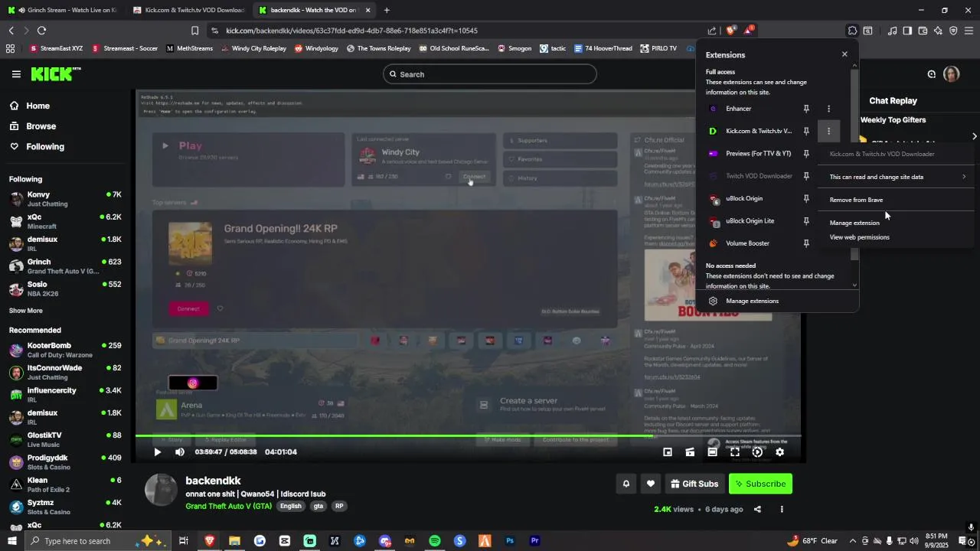Subscribe to backendkk
980x551 pixels.
tap(760, 484)
